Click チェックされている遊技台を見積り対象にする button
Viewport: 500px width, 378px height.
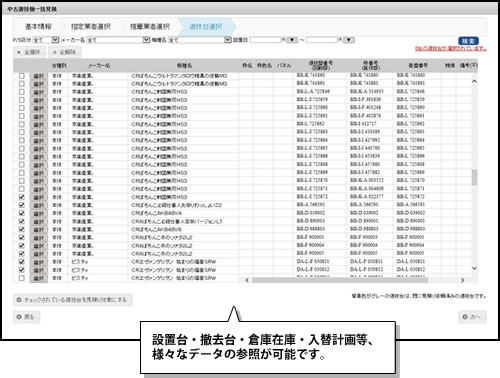[x=73, y=300]
